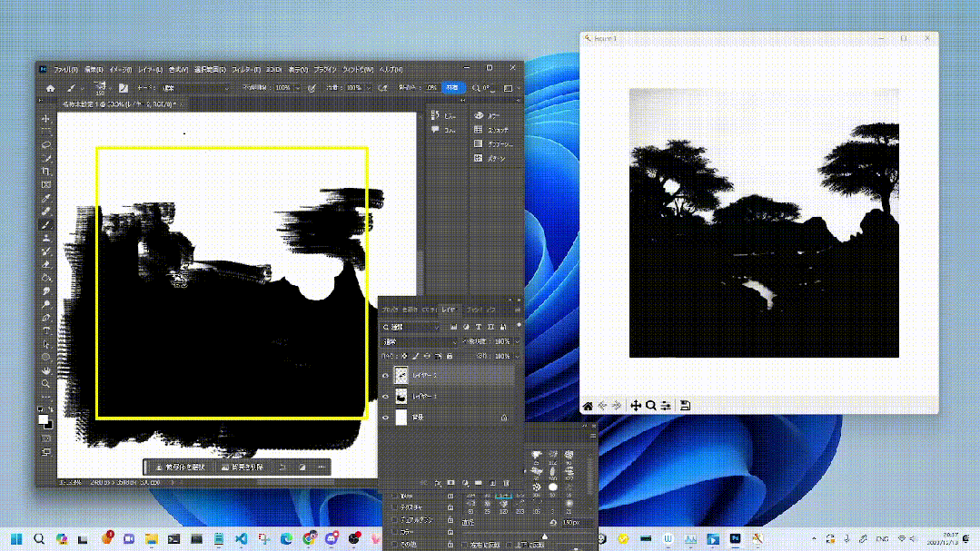The image size is (980, 551).
Task: Select the Zoom tool in Photoshop toolbar
Action: [x=45, y=384]
